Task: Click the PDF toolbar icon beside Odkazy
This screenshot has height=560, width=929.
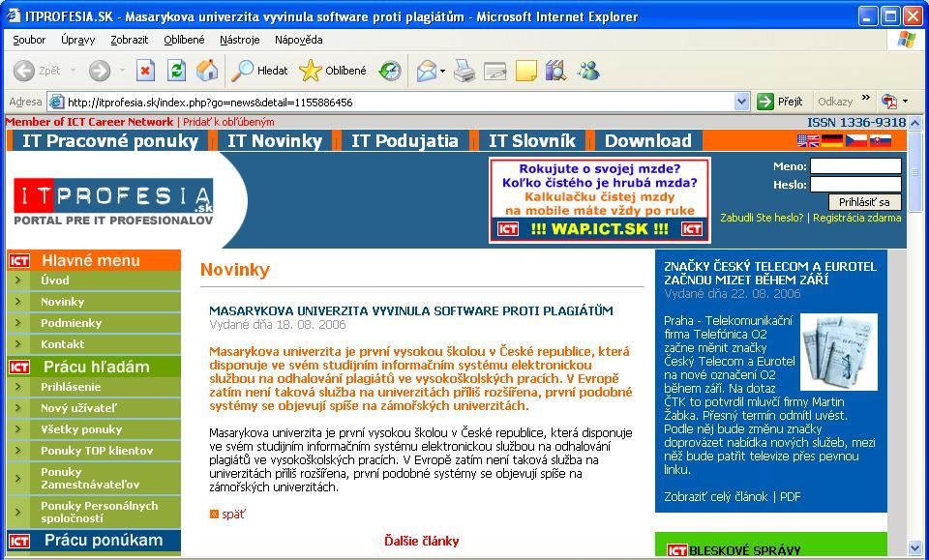Action: click(888, 102)
